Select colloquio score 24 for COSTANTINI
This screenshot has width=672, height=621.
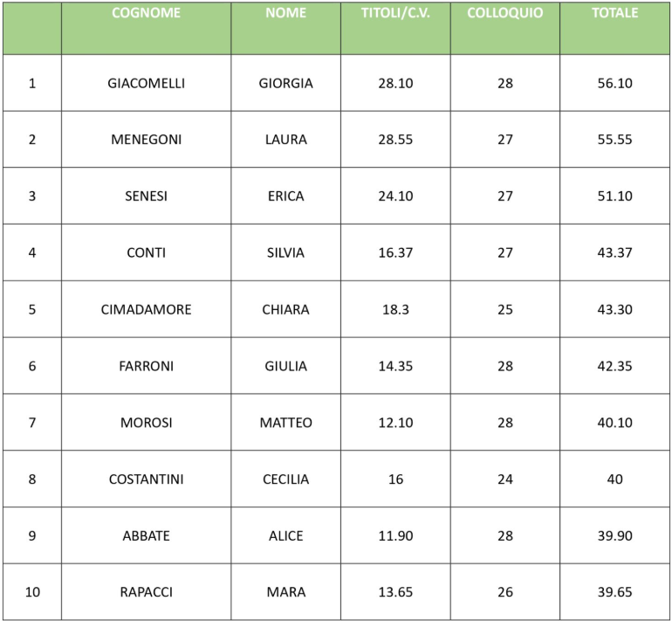504,479
